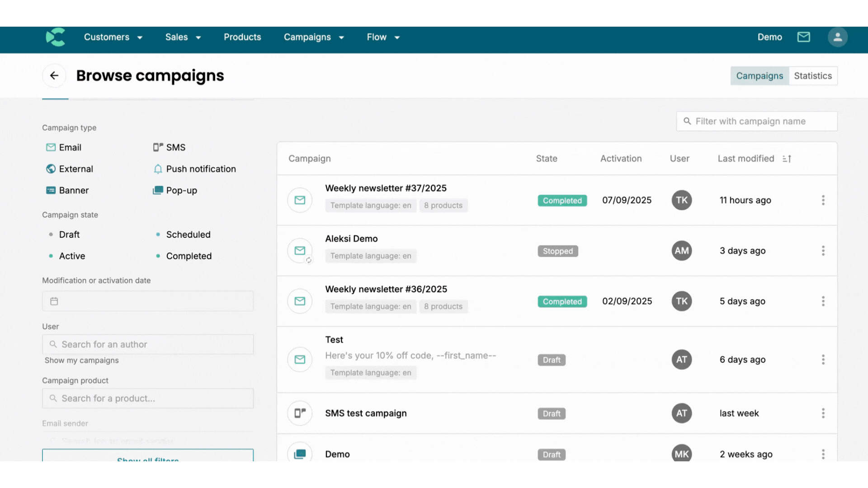868x488 pixels.
Task: Click the back arrow next to Browse campaigns
Action: (54, 75)
